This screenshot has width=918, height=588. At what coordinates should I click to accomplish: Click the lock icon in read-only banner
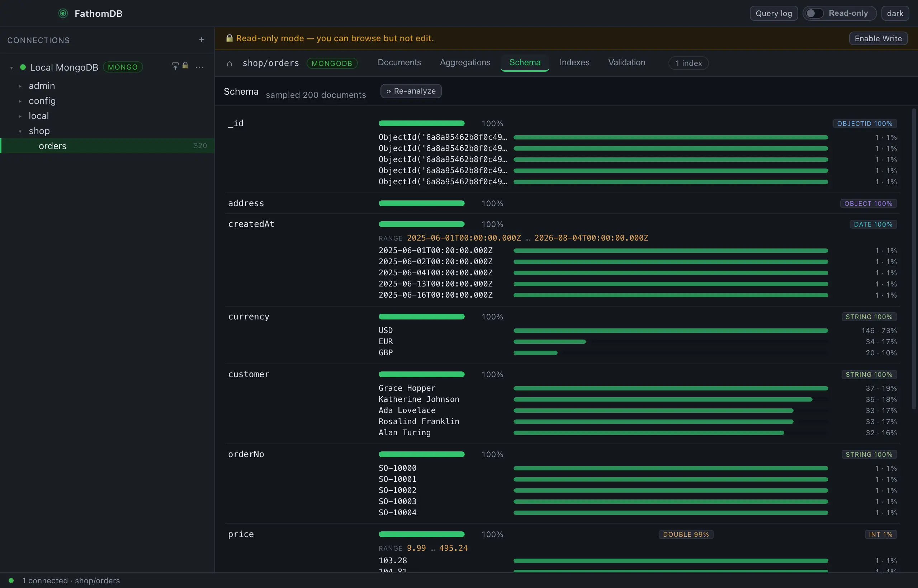[229, 38]
